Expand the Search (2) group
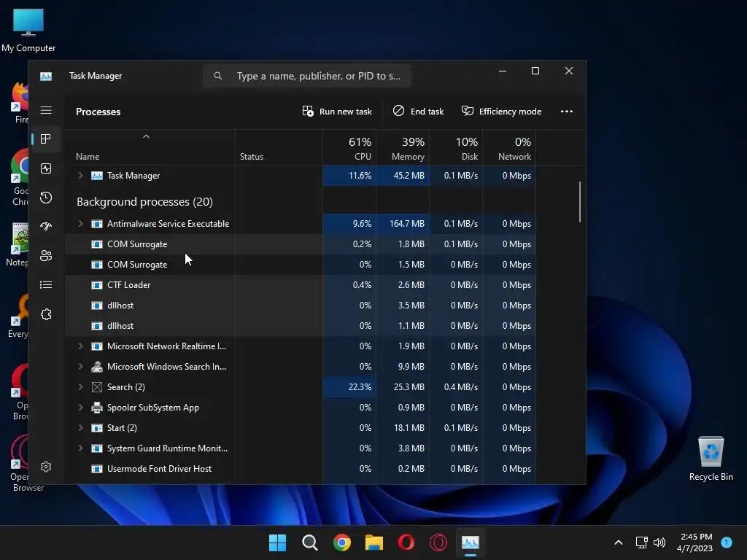Screen dimensions: 747x560 pos(80,387)
